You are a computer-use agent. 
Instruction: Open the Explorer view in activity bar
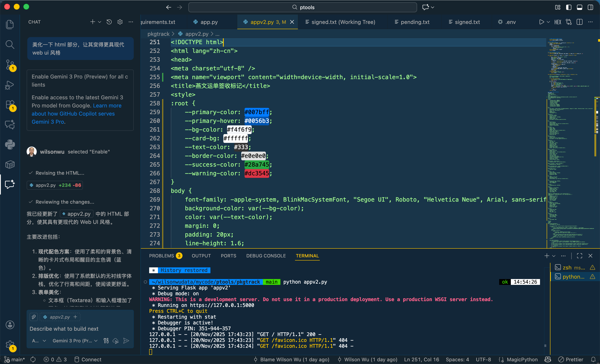point(10,24)
